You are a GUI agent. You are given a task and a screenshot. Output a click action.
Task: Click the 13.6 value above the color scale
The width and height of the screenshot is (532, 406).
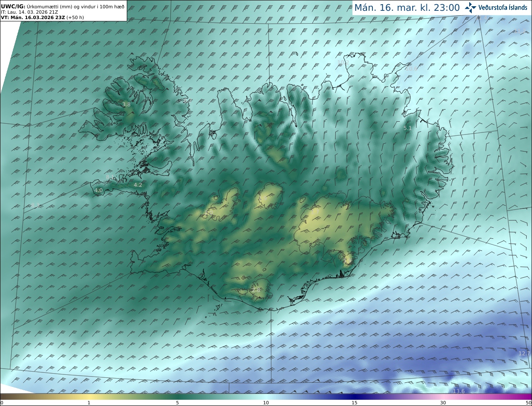click(459, 391)
